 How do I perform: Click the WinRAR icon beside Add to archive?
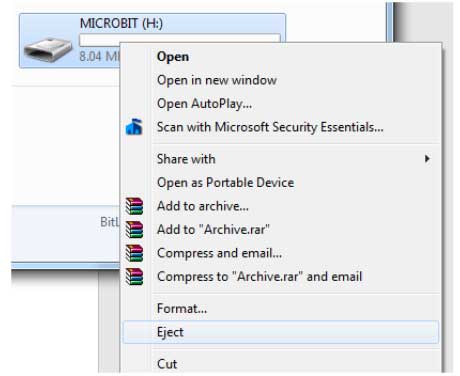[x=134, y=206]
